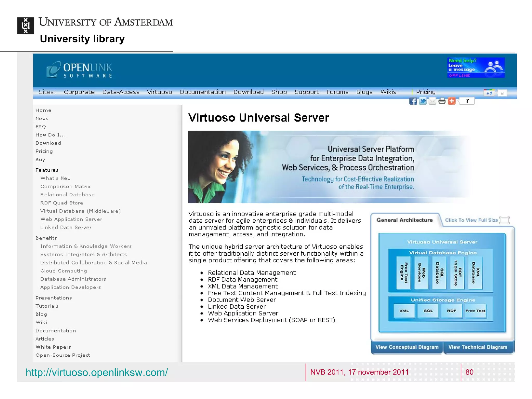This screenshot has width=532, height=399.
Task: Open the Blogs site link
Action: point(364,92)
